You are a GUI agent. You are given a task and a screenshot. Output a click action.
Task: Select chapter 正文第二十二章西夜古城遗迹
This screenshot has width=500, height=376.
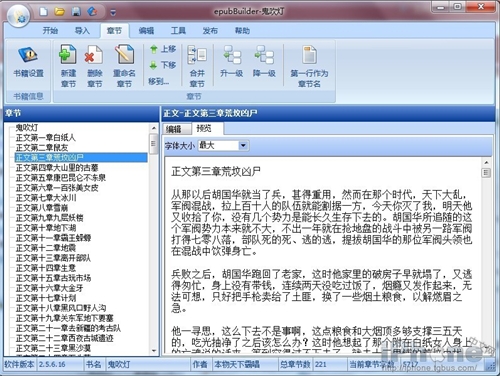coord(65,338)
